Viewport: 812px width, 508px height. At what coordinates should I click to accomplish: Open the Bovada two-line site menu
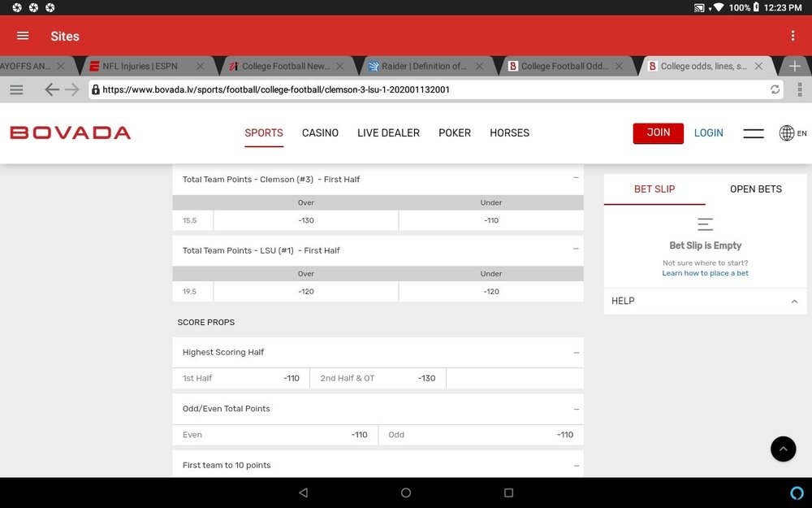pos(754,133)
